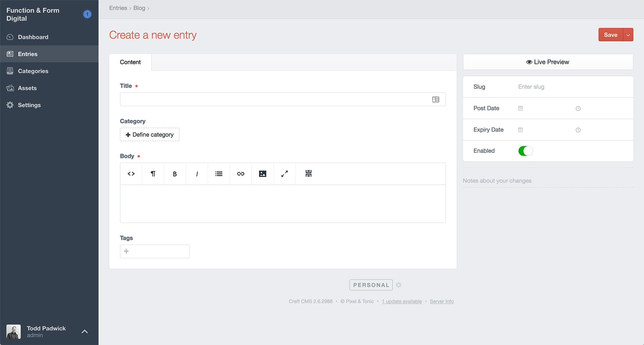
Task: Open the paragraph format icon
Action: tap(153, 174)
